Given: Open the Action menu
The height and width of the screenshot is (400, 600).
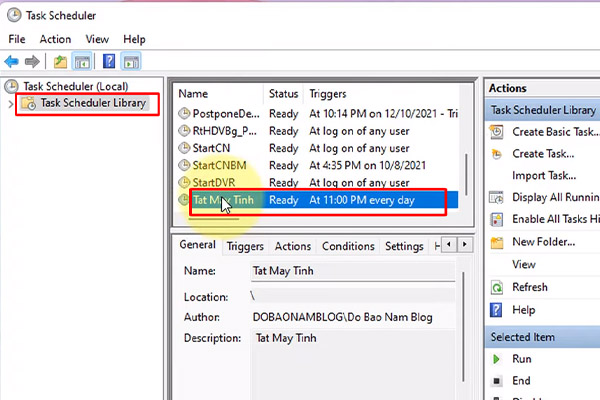Looking at the screenshot, I should [55, 39].
